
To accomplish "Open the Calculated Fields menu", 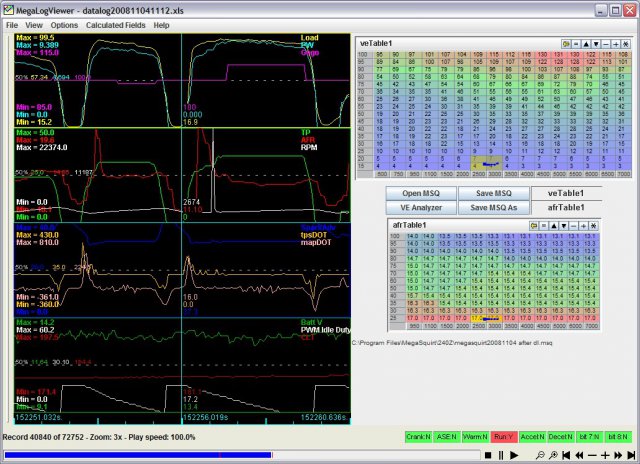I will click(x=115, y=24).
